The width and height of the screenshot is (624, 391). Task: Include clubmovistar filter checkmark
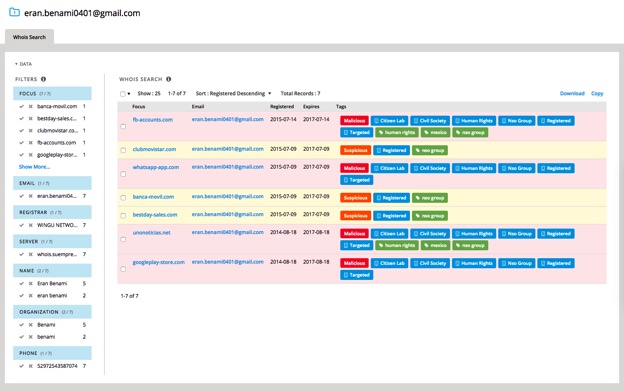(x=21, y=130)
